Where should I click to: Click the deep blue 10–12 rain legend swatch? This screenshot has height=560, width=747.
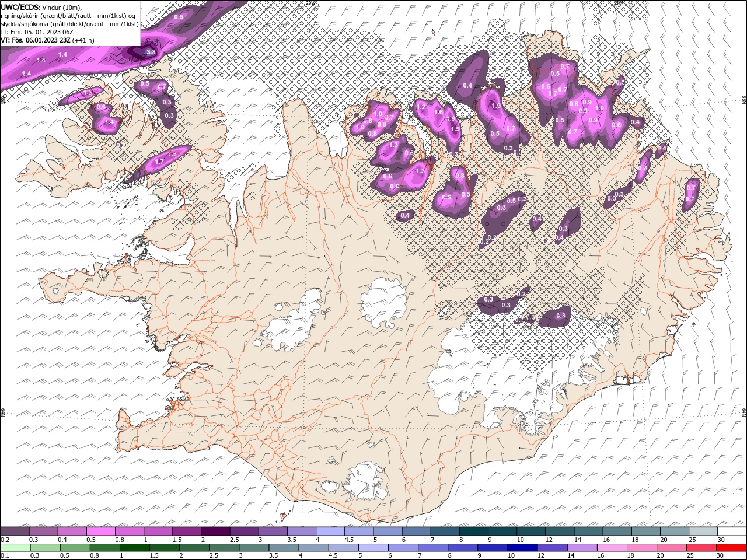(x=523, y=548)
